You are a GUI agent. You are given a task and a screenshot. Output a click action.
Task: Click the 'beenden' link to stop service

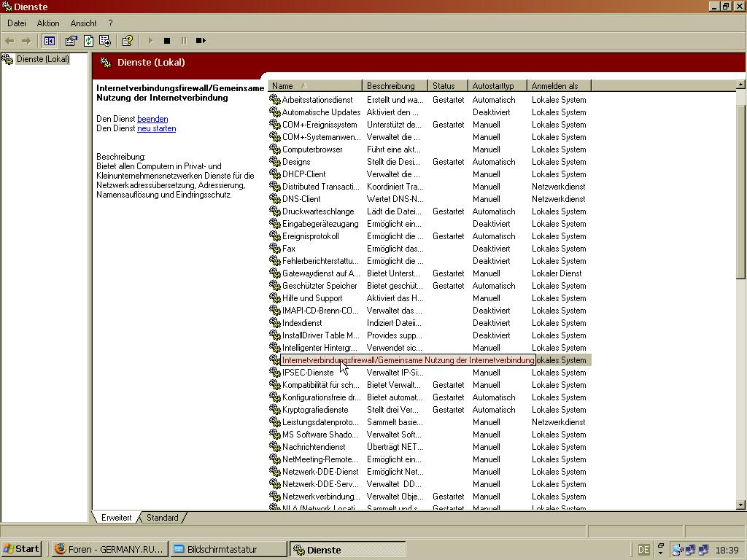152,119
